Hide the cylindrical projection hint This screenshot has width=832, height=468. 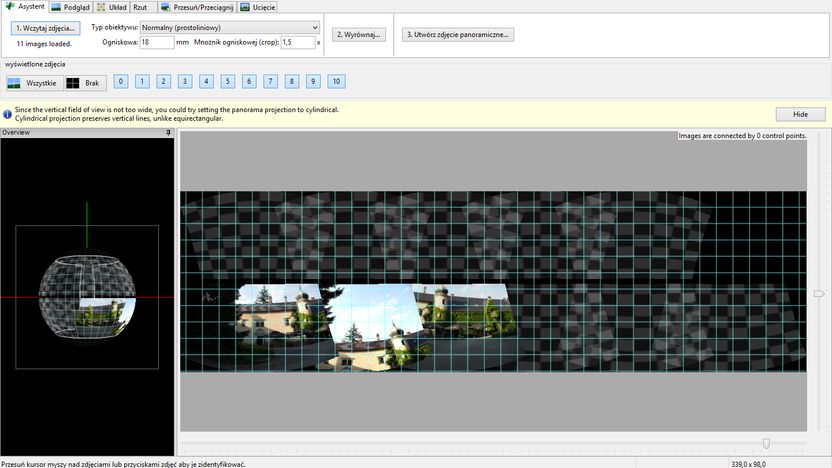click(x=800, y=114)
